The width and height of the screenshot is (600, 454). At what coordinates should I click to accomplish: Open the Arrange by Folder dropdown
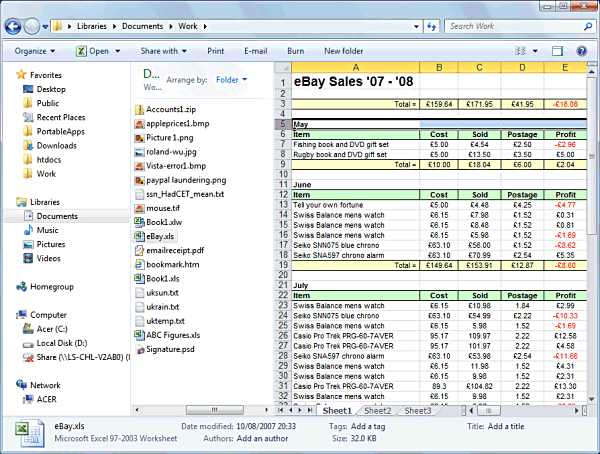click(232, 80)
